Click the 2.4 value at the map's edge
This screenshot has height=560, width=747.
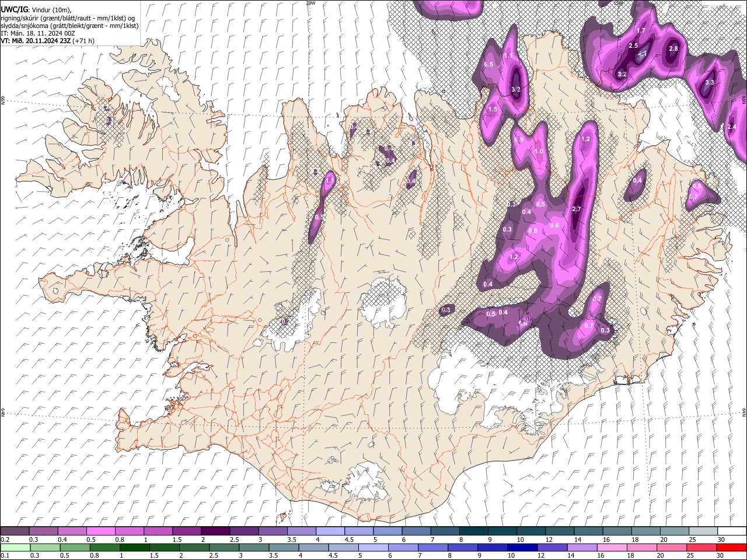pos(732,127)
